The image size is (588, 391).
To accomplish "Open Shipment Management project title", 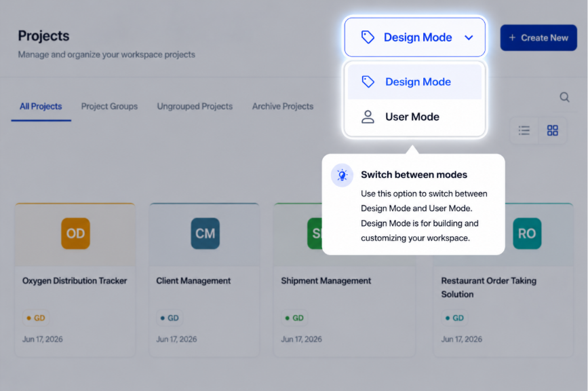I will pos(326,280).
